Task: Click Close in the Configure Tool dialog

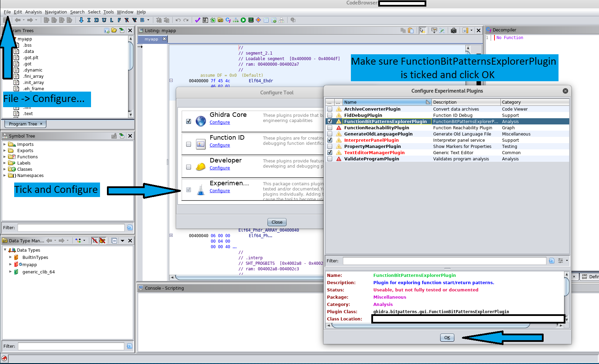Action: (x=277, y=222)
